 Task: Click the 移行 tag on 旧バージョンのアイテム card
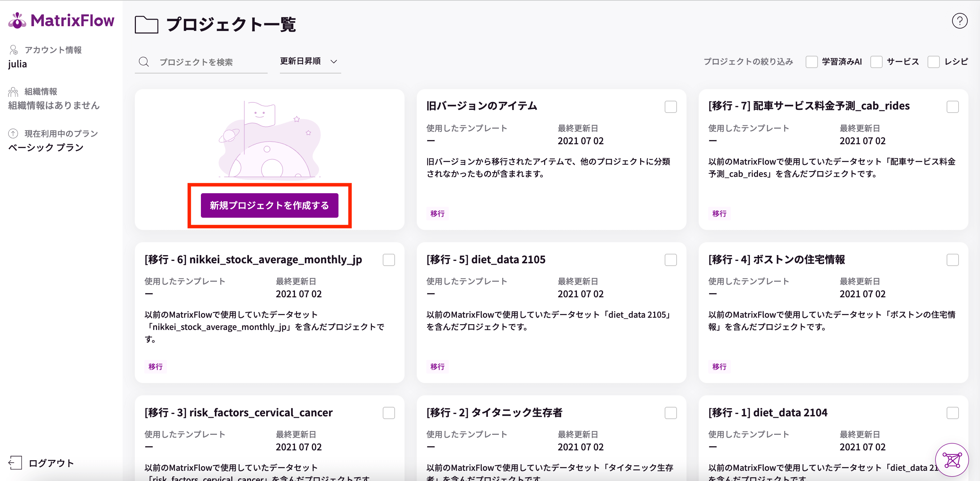437,214
